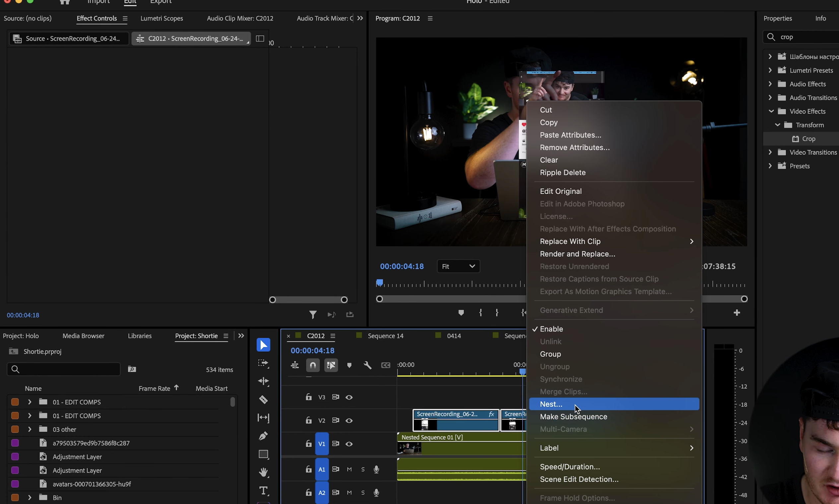
Task: Expand the 03 other bin
Action: coord(30,429)
